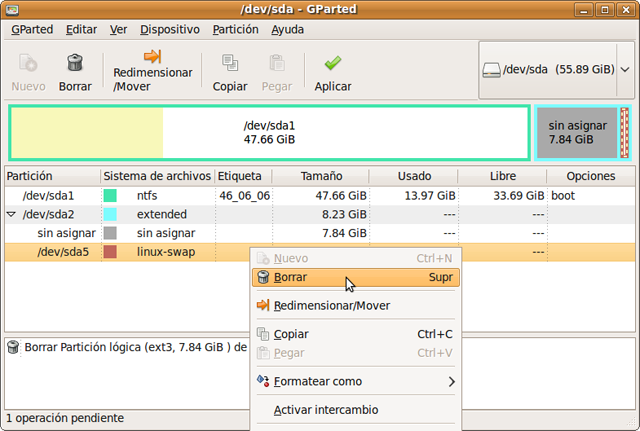This screenshot has height=431, width=640.
Task: Sort by the Tamaño column header
Action: pos(320,176)
